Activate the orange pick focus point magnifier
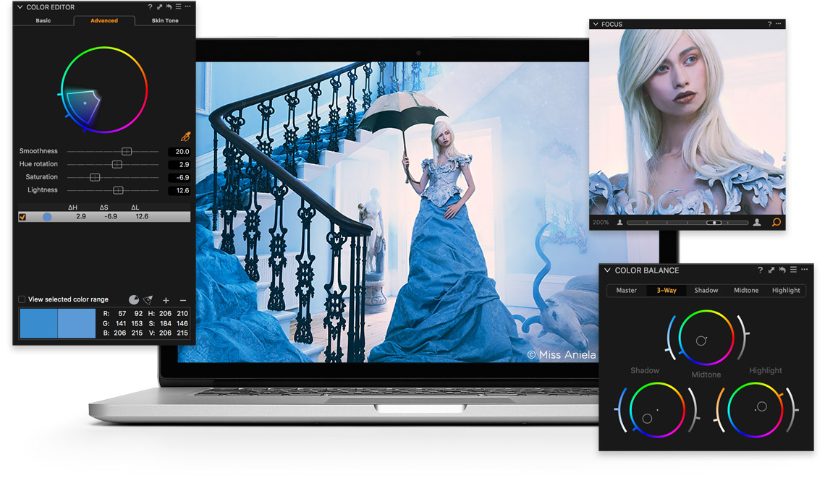This screenshot has height=504, width=825. (776, 222)
